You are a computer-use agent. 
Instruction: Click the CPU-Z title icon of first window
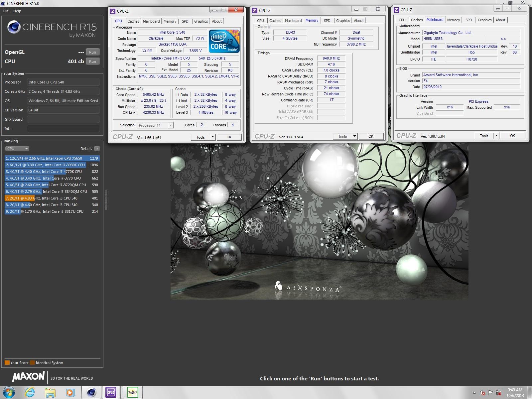(x=113, y=11)
